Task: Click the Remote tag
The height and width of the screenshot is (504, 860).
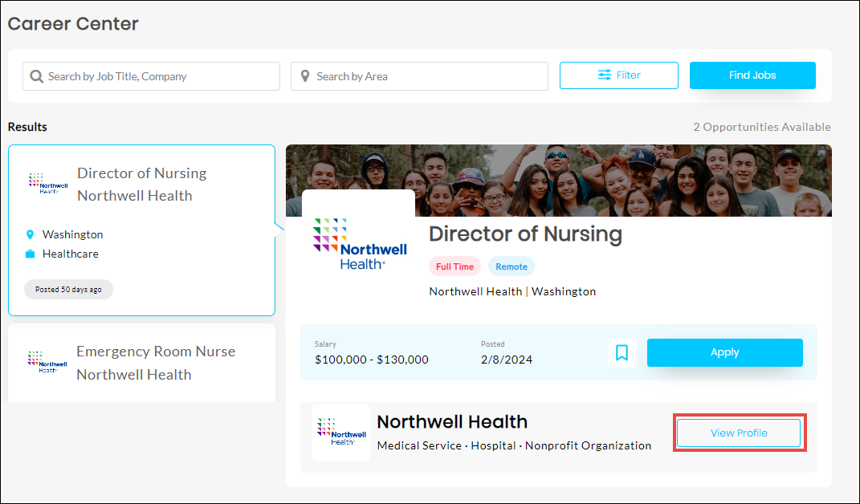Action: point(511,266)
